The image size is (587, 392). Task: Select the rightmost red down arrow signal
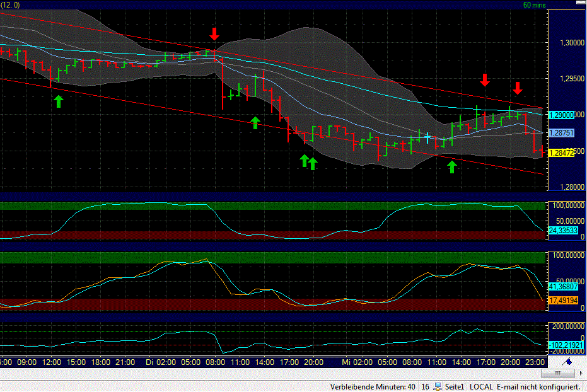coord(518,88)
